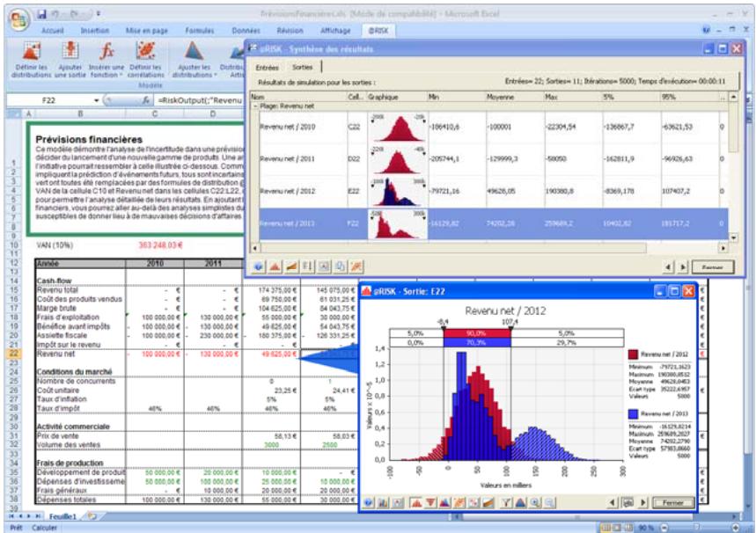756x533 pixels.
Task: Click Fermer in the Synthèse des résultats window
Action: click(712, 265)
